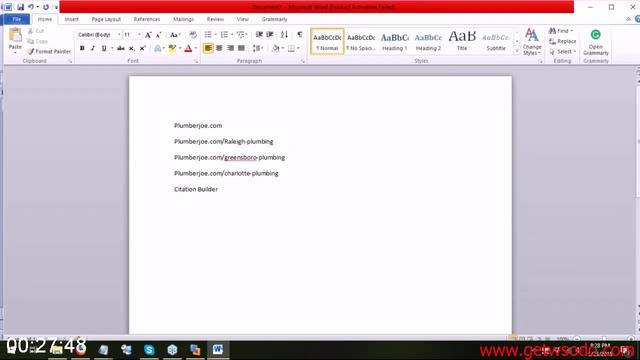
Task: Switch to the Insert tab
Action: click(x=71, y=19)
